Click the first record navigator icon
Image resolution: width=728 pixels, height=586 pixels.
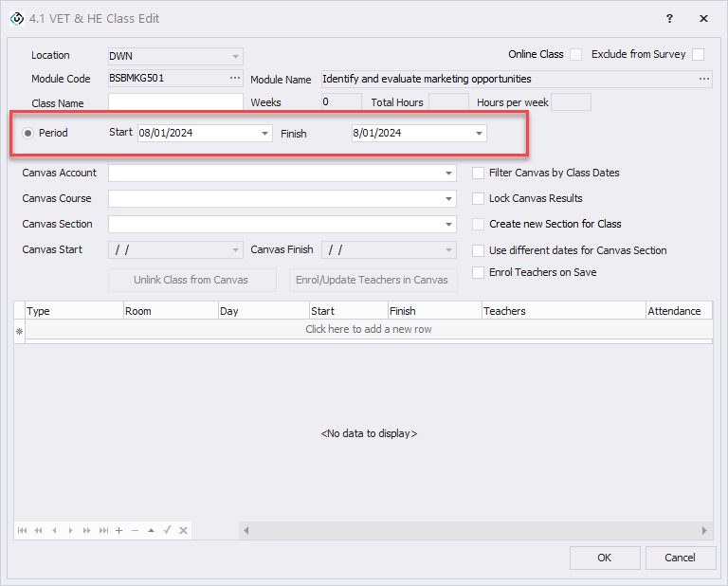tap(22, 531)
